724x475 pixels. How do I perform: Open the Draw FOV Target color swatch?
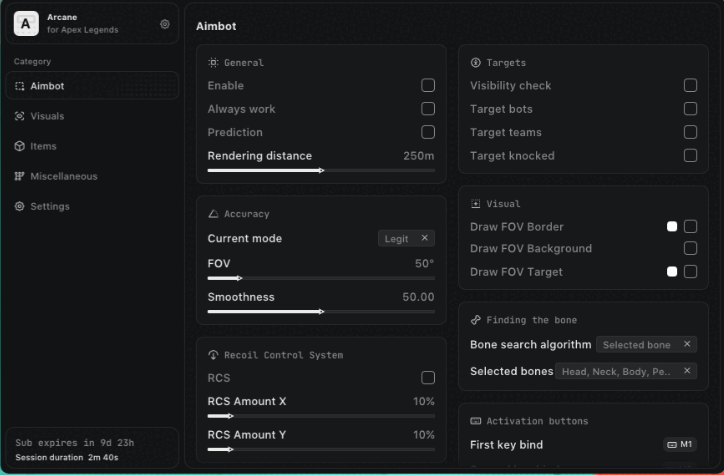[672, 271]
